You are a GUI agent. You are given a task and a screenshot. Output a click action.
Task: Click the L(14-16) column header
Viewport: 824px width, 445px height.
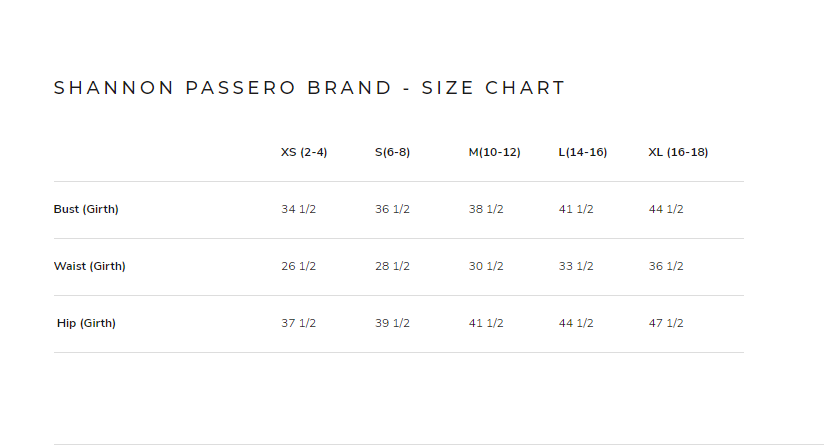point(582,152)
